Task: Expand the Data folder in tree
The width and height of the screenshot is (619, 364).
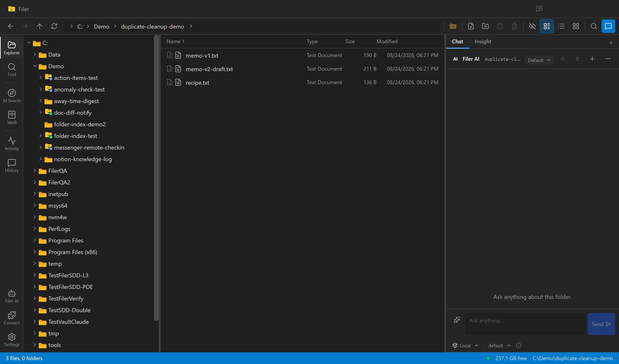Action: tap(35, 54)
